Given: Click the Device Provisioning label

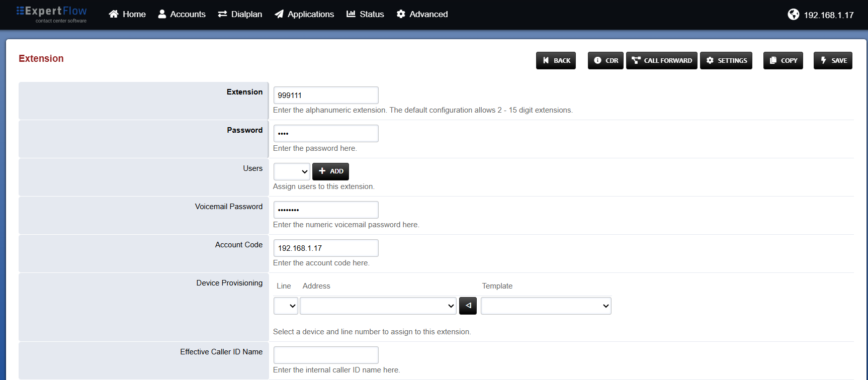Looking at the screenshot, I should (x=229, y=283).
